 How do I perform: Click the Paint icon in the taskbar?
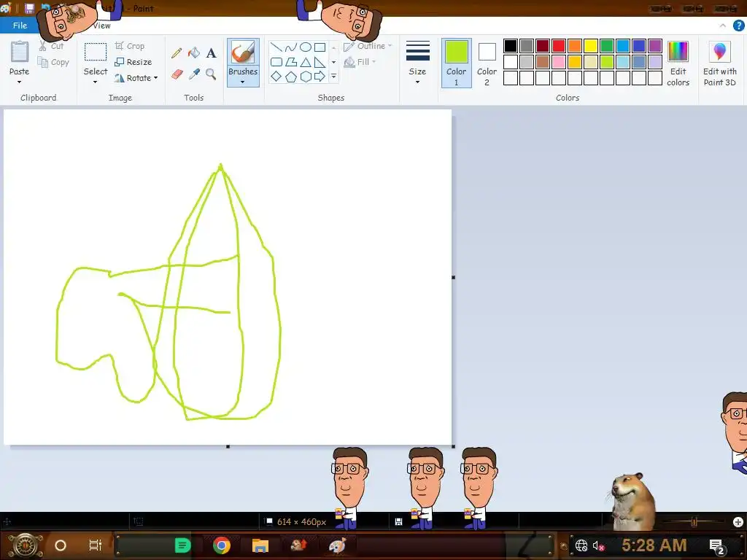[x=337, y=545]
